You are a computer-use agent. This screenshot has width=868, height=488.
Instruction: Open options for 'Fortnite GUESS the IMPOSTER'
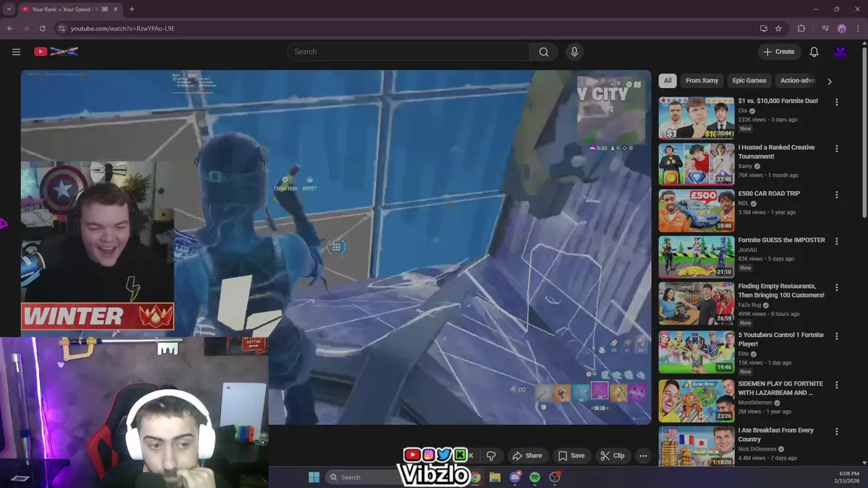pyautogui.click(x=836, y=241)
